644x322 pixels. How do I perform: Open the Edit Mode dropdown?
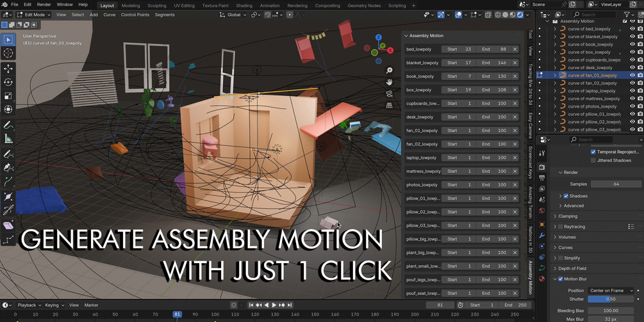pyautogui.click(x=33, y=15)
